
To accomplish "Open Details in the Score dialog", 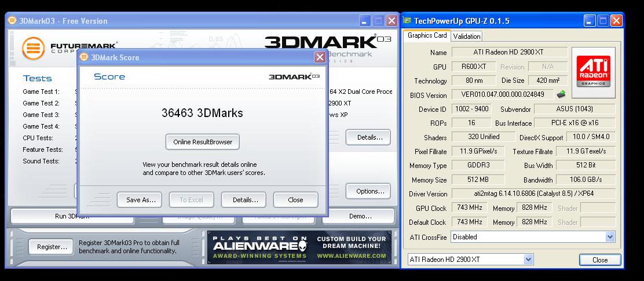I will (244, 200).
